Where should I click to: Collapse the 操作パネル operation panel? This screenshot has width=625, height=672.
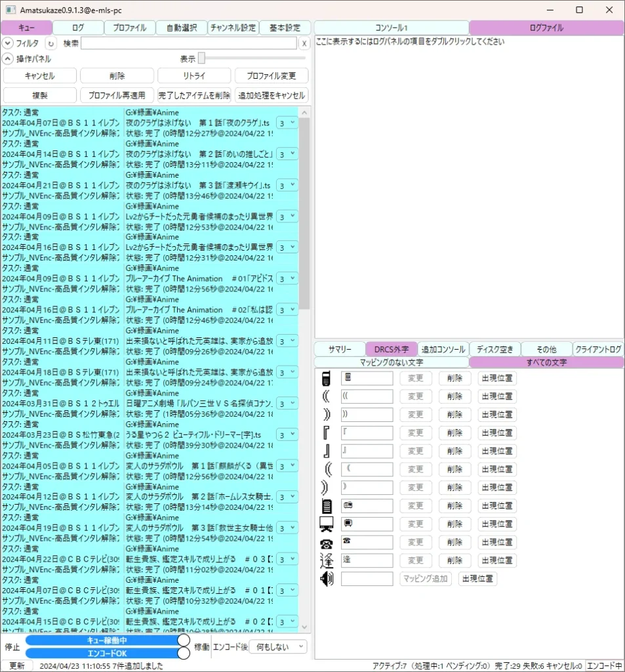coord(7,58)
